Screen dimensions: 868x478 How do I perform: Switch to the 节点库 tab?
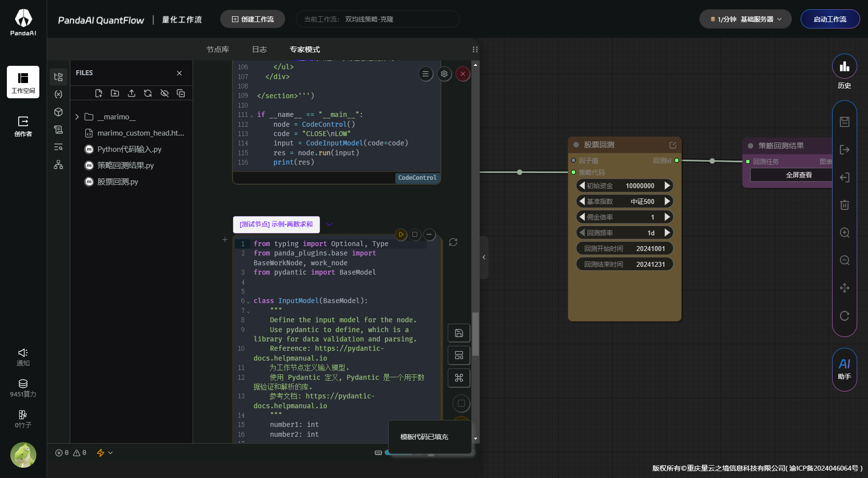(x=218, y=50)
